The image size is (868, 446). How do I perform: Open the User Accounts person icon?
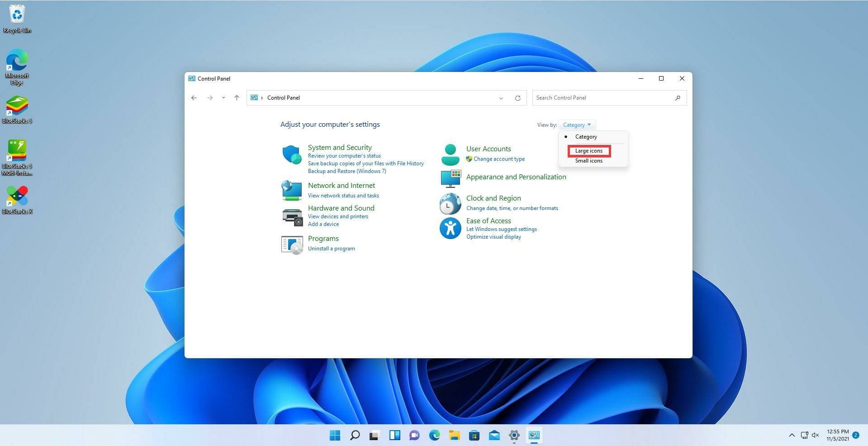tap(450, 154)
